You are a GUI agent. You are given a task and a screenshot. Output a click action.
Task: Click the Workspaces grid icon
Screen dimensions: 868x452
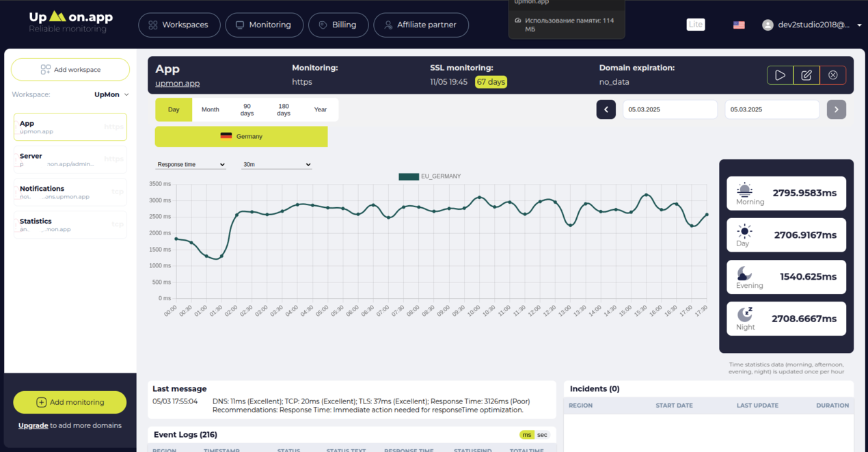click(x=153, y=25)
